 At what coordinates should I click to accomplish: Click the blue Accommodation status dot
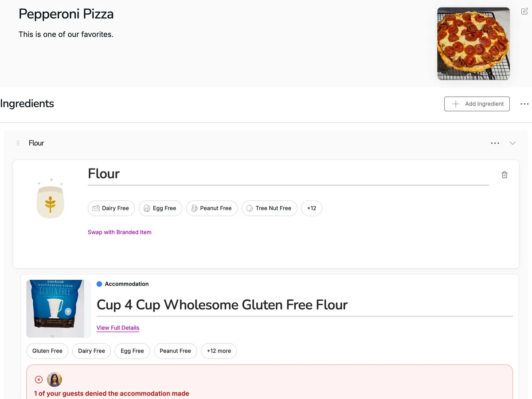click(99, 284)
